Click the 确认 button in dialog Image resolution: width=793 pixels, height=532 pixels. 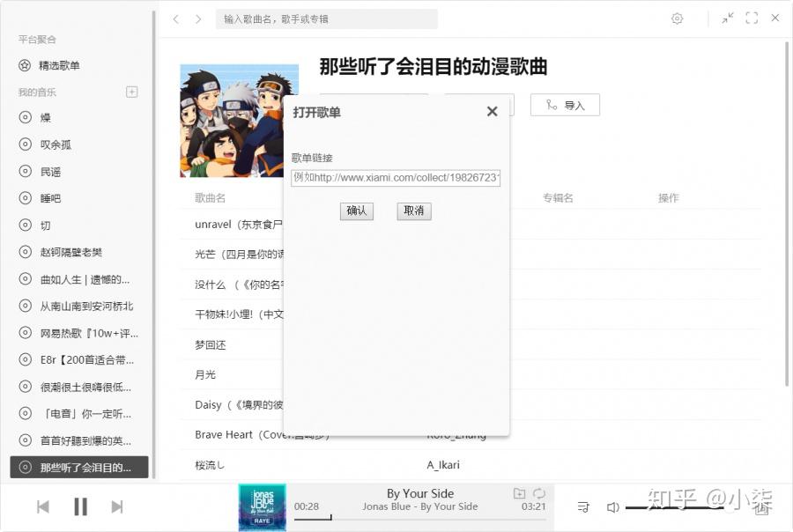click(x=356, y=211)
